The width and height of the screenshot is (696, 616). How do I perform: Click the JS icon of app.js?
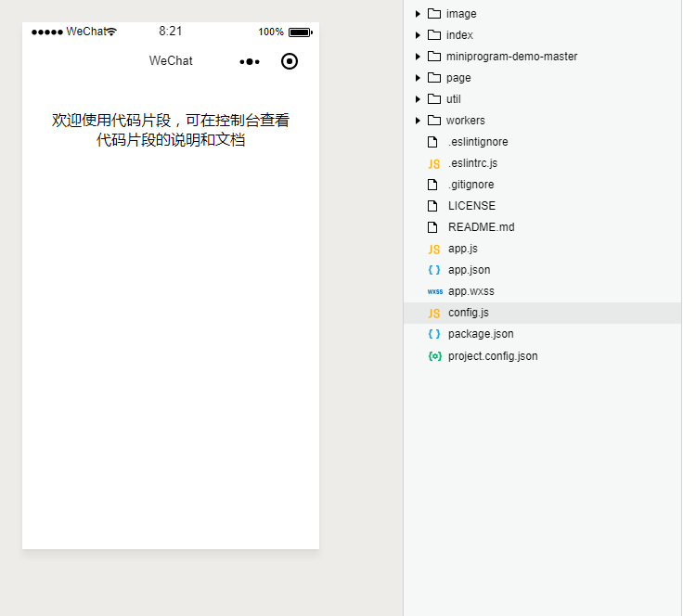click(434, 249)
